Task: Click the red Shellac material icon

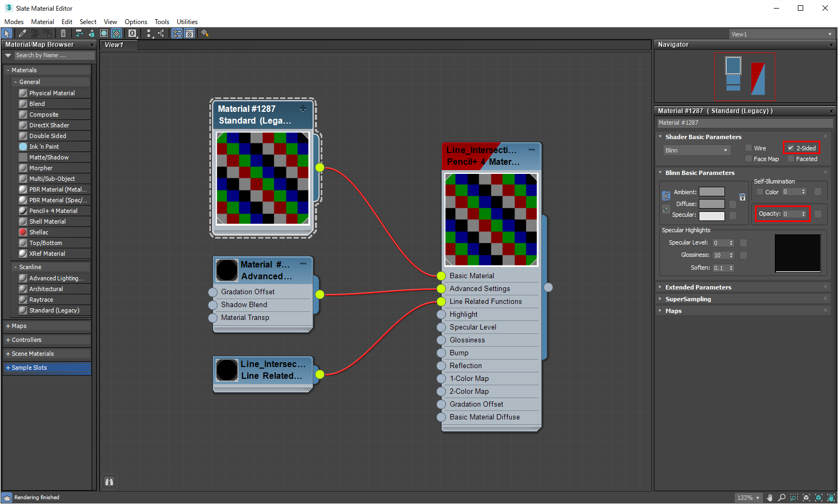Action: tap(23, 232)
